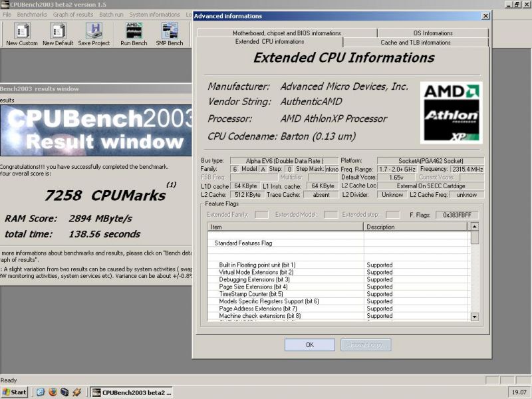Click the Frequency 2315.4 MHz field

pyautogui.click(x=467, y=169)
